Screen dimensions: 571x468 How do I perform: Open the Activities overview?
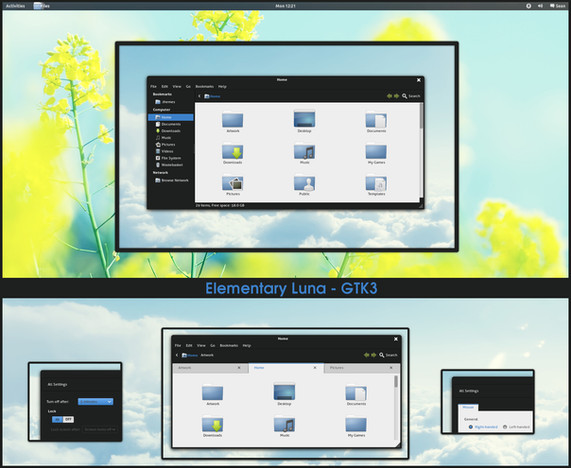tap(15, 5)
